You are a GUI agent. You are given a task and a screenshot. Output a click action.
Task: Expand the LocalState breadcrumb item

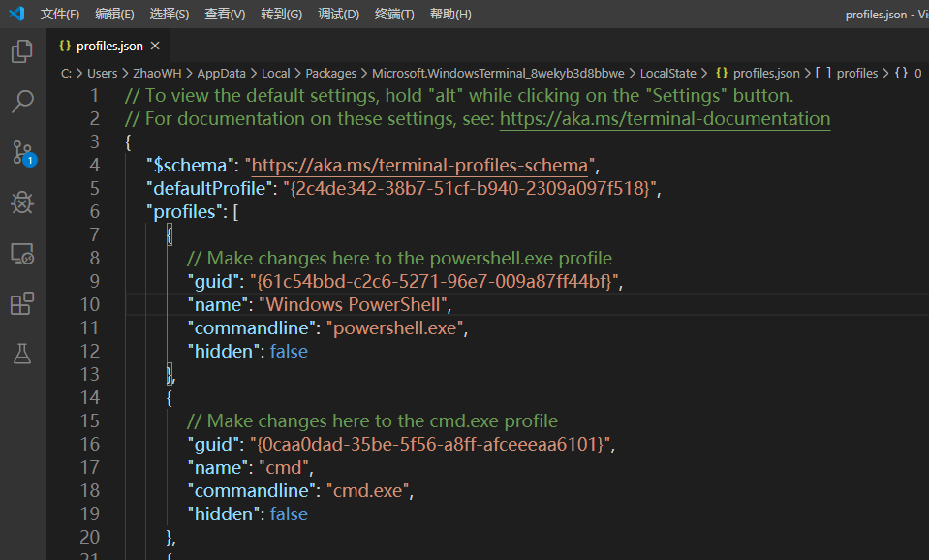pos(669,72)
